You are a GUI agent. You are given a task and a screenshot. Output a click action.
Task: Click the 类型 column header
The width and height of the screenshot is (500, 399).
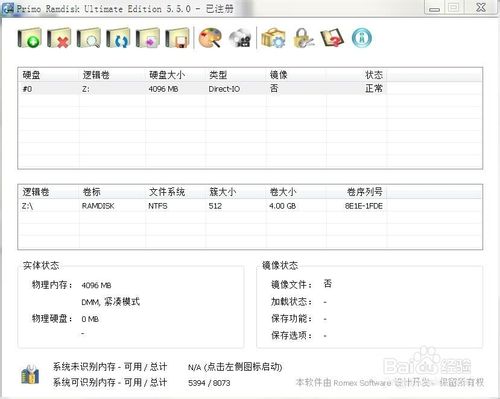[236, 75]
